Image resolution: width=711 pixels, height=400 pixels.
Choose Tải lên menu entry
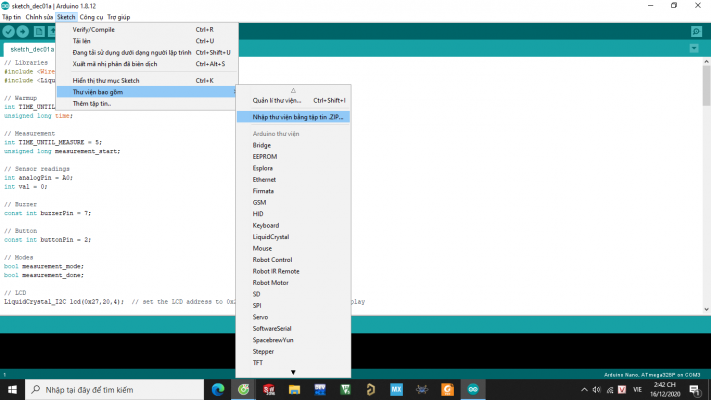[147, 41]
